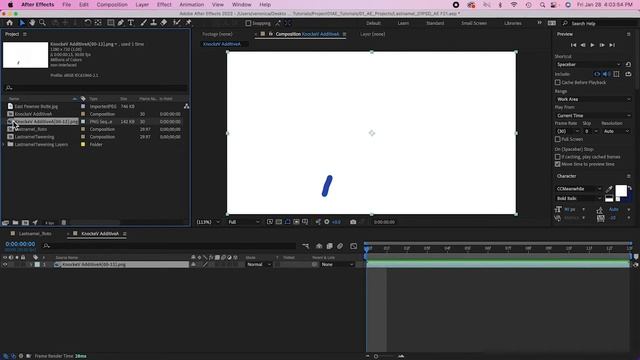Open the Work Area range dropdown
Viewport: 640px width, 360px height.
[x=593, y=99]
